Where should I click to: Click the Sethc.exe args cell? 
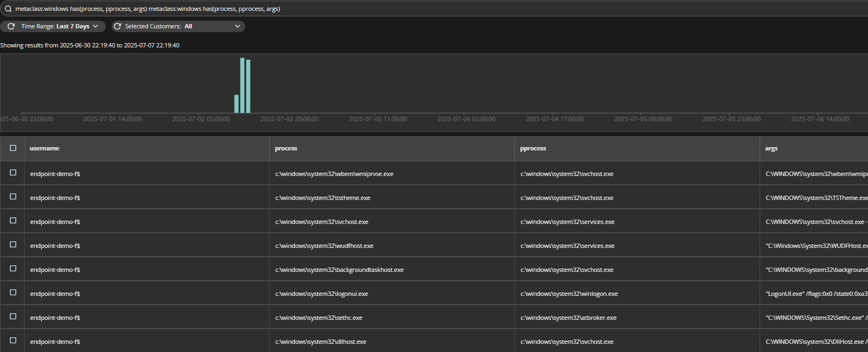(x=814, y=318)
